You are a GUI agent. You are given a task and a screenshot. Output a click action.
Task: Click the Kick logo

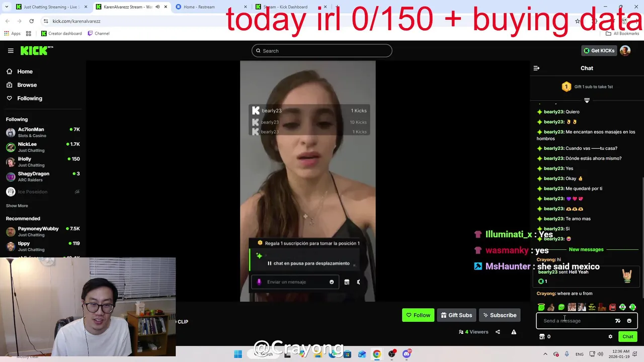(37, 50)
